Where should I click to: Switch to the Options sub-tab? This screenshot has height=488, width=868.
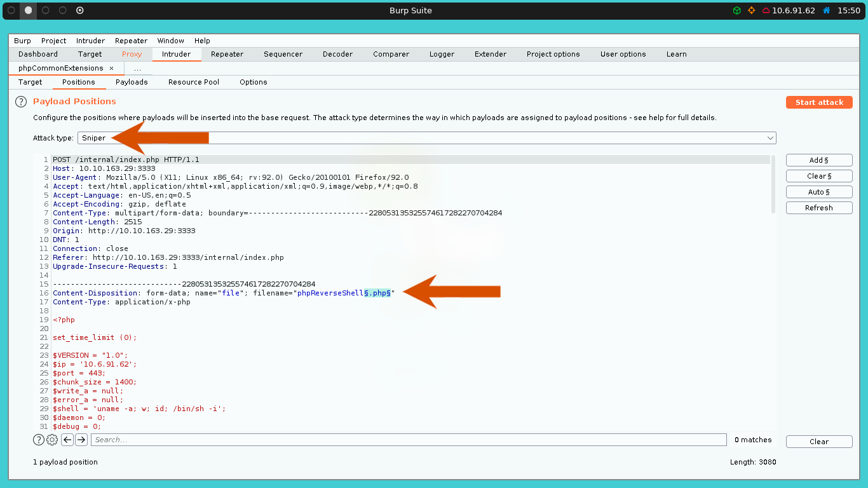tap(253, 82)
